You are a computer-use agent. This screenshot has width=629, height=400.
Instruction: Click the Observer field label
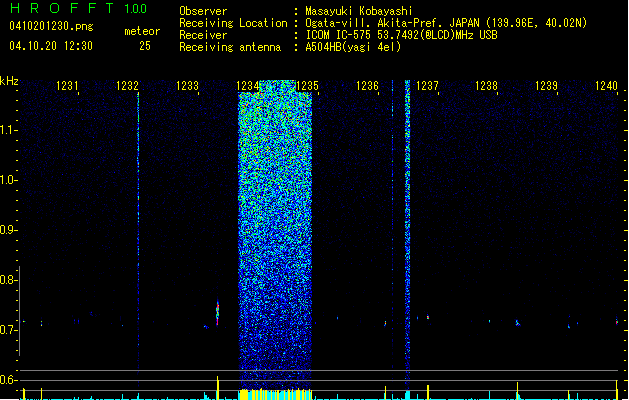click(203, 11)
